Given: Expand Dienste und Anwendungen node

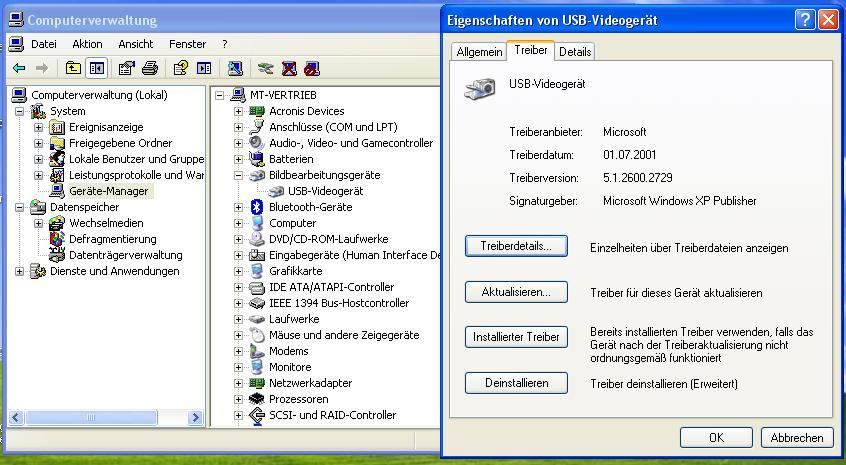Looking at the screenshot, I should [x=19, y=271].
